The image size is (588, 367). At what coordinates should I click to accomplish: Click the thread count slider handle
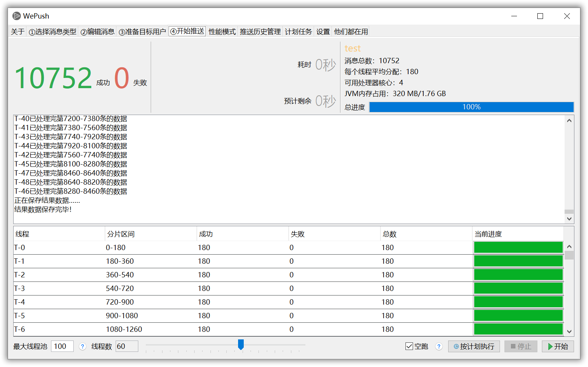coord(241,344)
